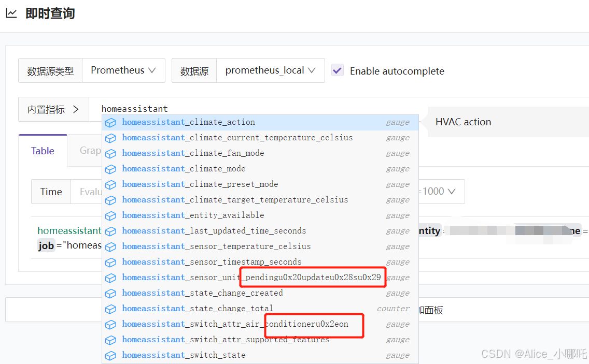This screenshot has height=364, width=589.
Task: Uncheck the Enable autocomplete checkbox
Action: (x=338, y=70)
